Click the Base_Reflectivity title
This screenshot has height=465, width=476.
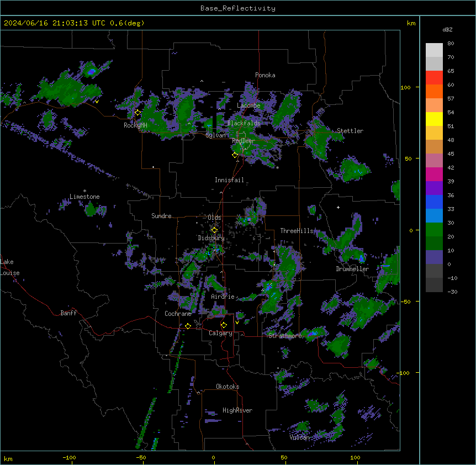pos(238,8)
